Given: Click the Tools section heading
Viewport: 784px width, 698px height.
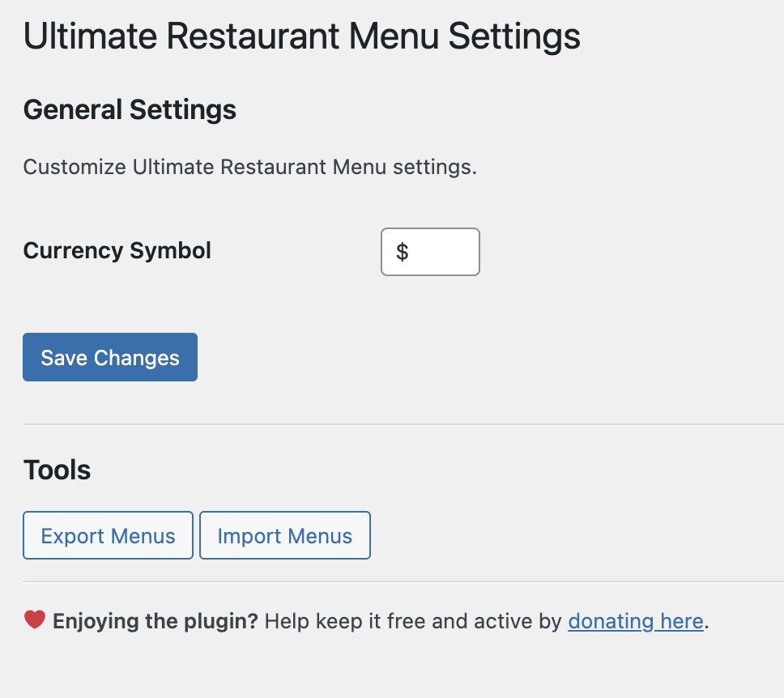Looking at the screenshot, I should (x=57, y=470).
